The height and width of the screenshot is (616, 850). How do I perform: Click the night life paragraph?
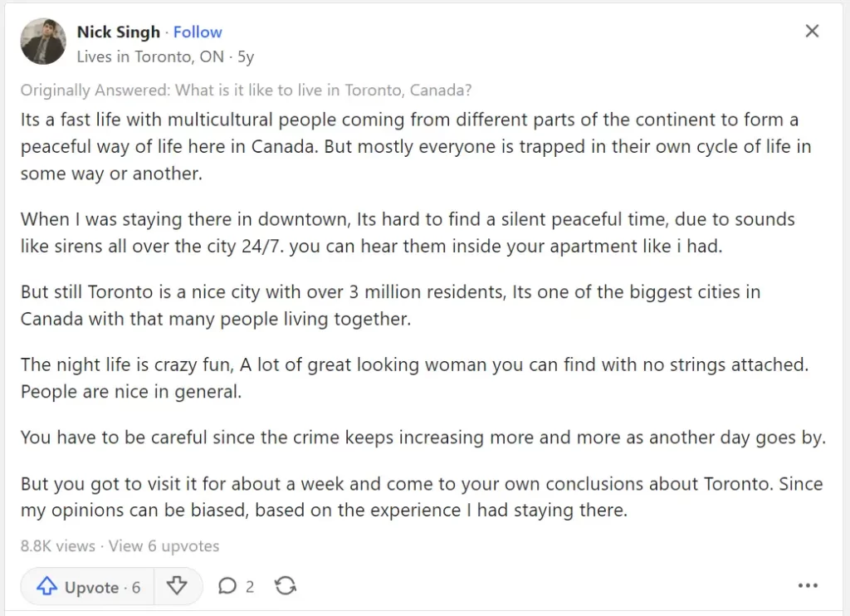[414, 378]
